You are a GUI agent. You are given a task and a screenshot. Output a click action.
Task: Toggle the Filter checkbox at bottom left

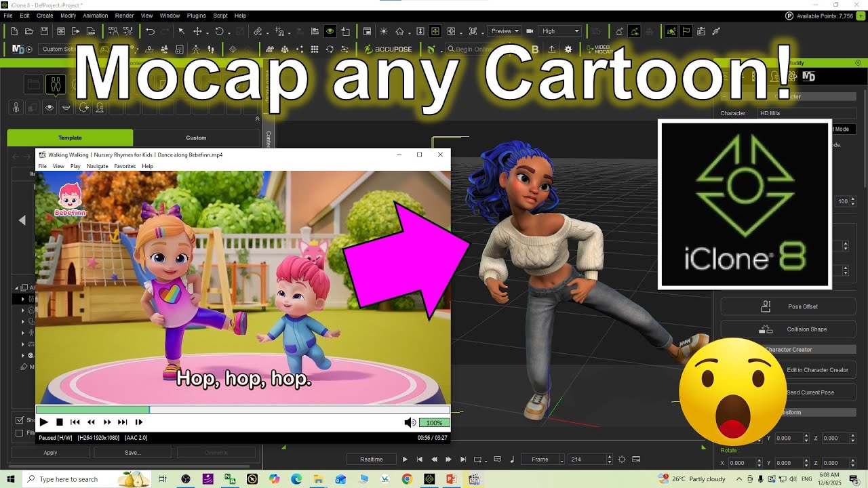click(x=19, y=433)
